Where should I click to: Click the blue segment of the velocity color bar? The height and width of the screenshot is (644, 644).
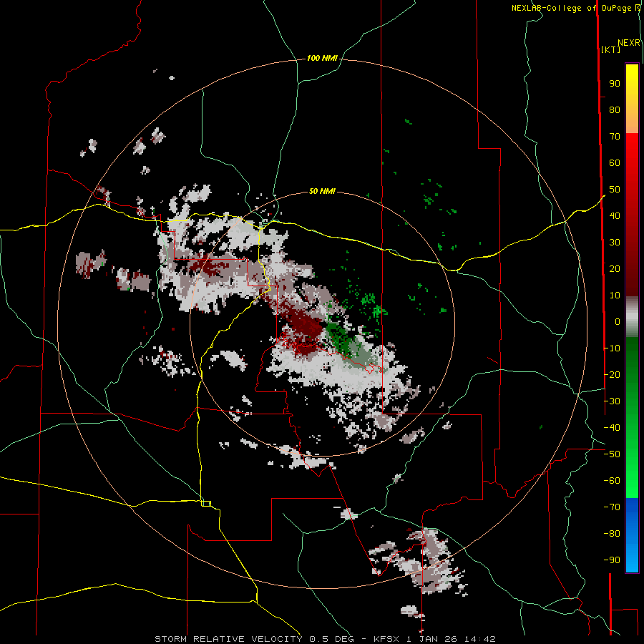click(632, 535)
